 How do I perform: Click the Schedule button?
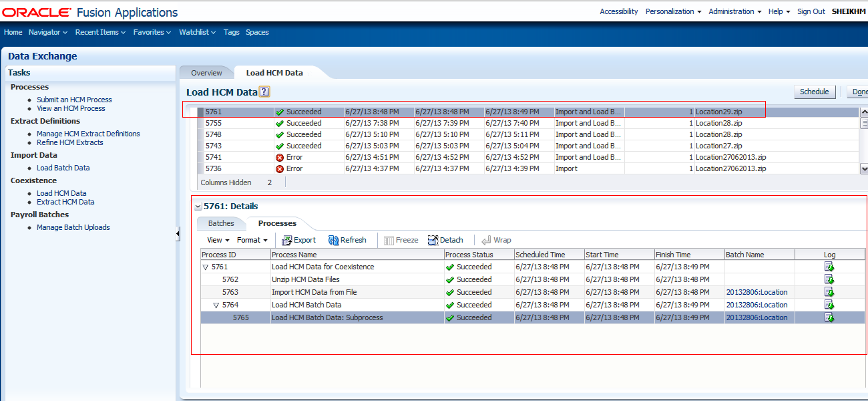click(815, 92)
